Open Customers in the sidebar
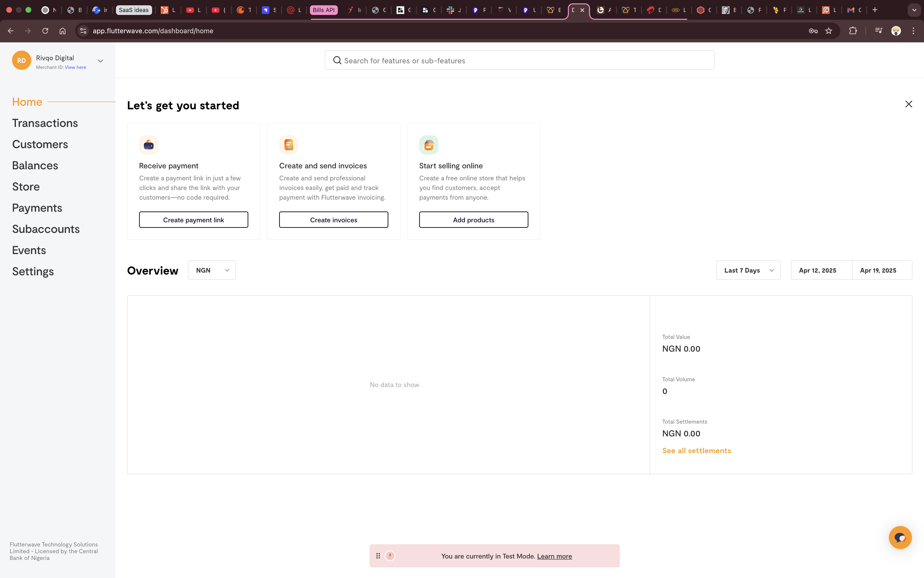Image resolution: width=924 pixels, height=578 pixels. click(40, 144)
